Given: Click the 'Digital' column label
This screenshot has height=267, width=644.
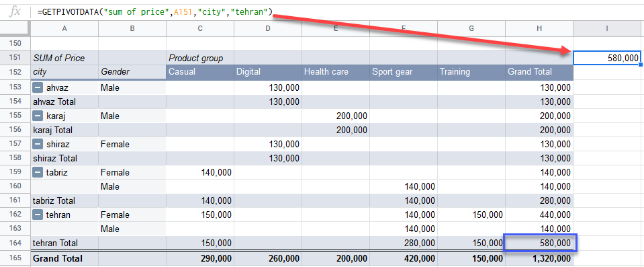Looking at the screenshot, I should [x=268, y=72].
